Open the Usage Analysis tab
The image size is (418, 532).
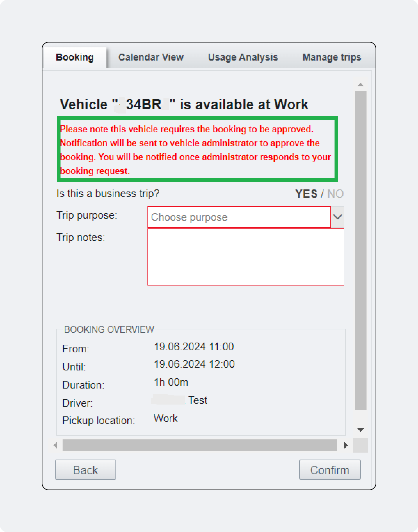pyautogui.click(x=243, y=57)
